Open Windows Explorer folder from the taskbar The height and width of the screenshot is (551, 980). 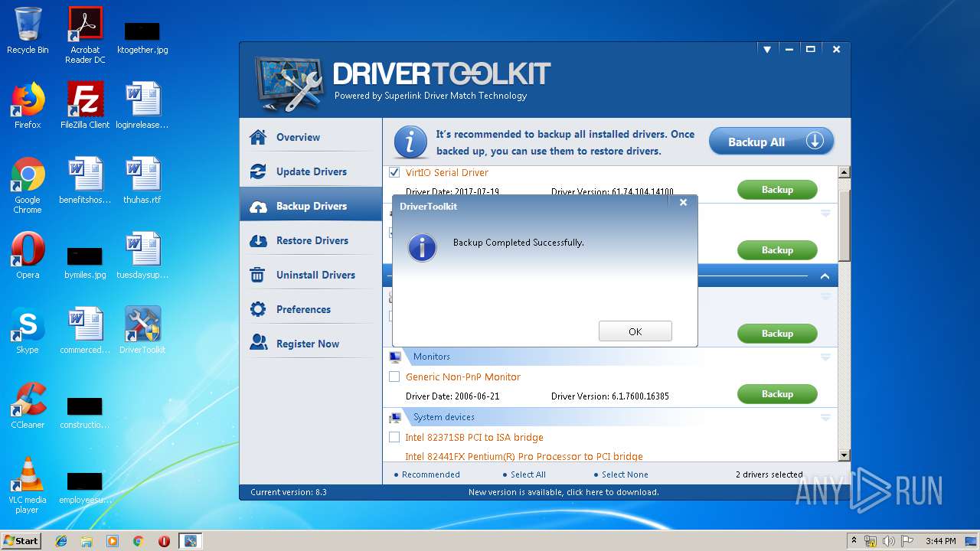(x=87, y=541)
